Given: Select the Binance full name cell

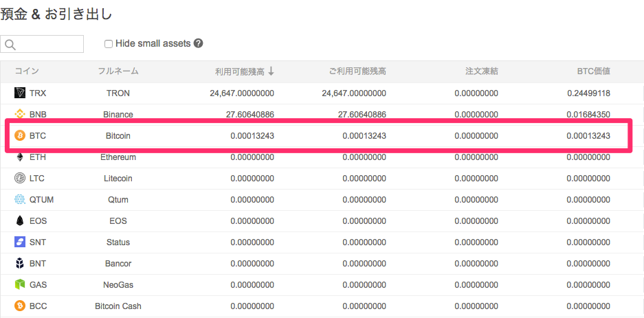Looking at the screenshot, I should [x=118, y=115].
